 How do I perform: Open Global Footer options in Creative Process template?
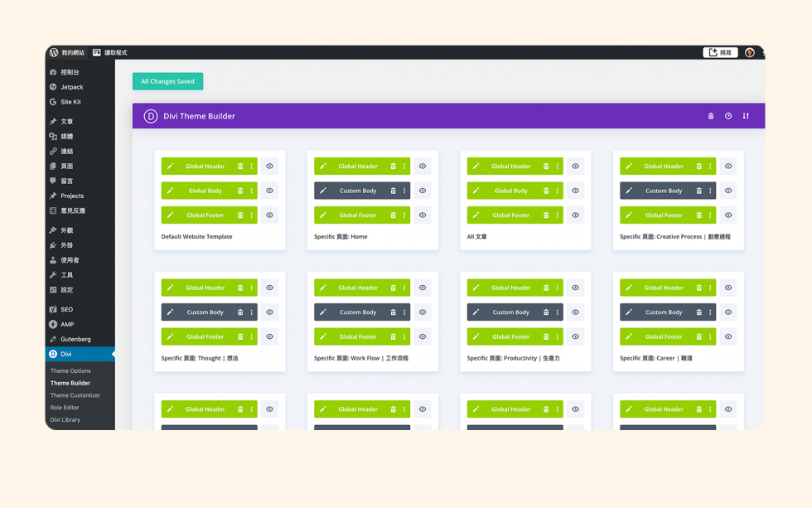(710, 215)
